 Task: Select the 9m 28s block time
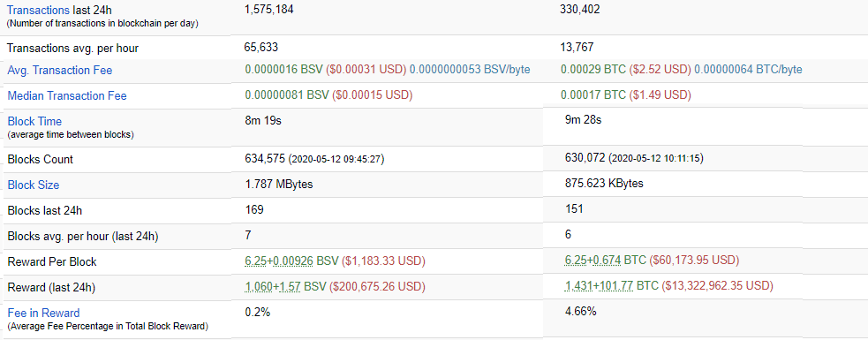point(583,119)
